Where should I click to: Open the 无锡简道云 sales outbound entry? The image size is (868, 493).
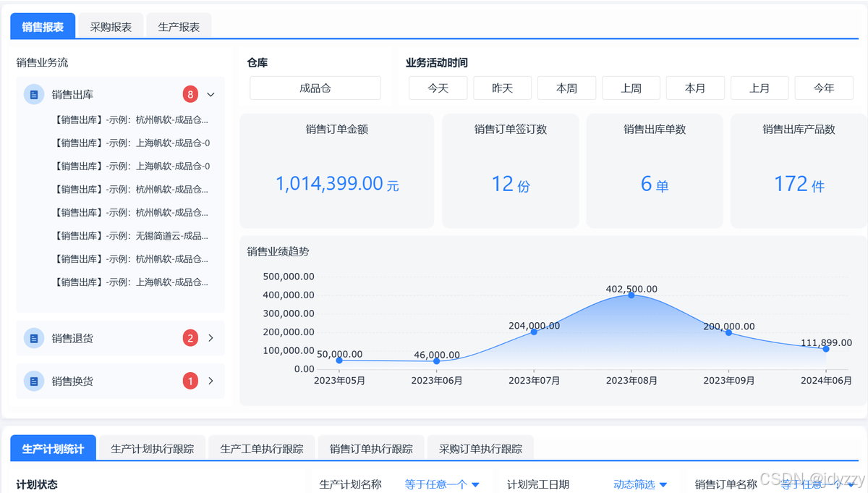click(x=131, y=235)
